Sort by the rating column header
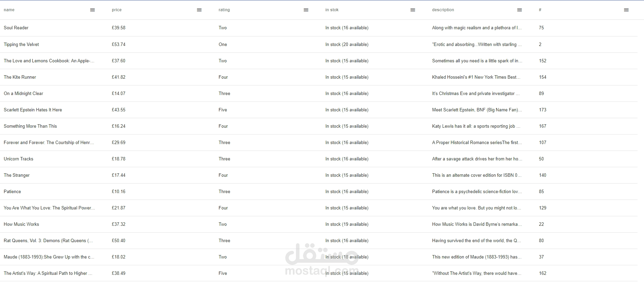The height and width of the screenshot is (283, 644). 224,10
